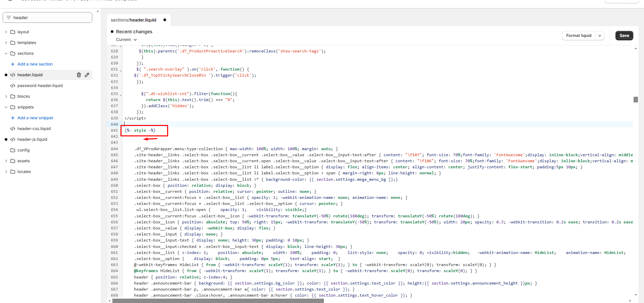Screen dimensions: 644x303
Task: Click the Recent changes heading
Action: [134, 32]
